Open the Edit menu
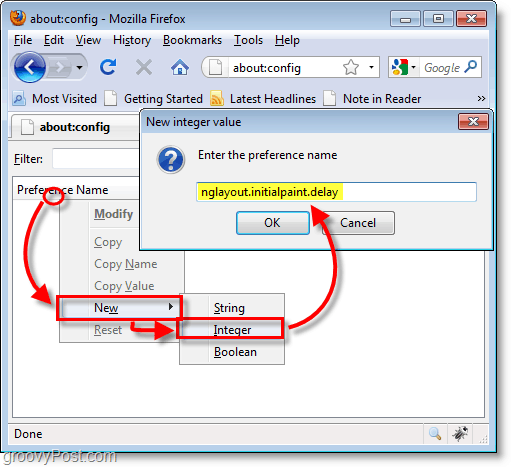Viewport: 511px width, 467px height. tap(54, 40)
